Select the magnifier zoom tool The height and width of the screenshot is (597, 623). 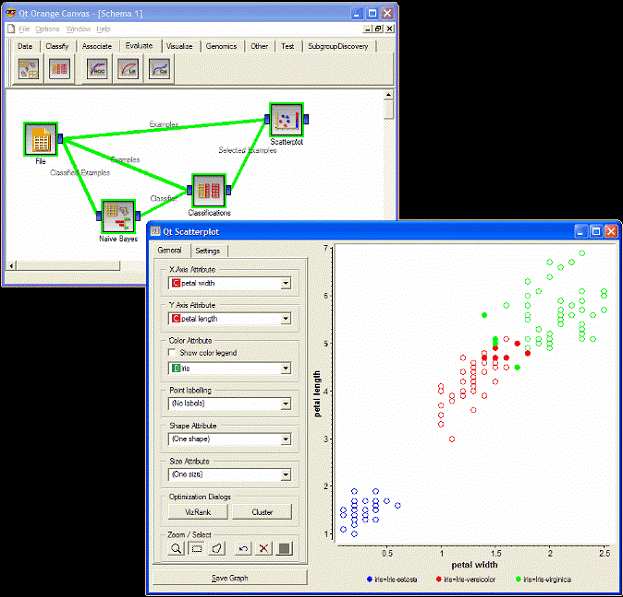[x=175, y=549]
